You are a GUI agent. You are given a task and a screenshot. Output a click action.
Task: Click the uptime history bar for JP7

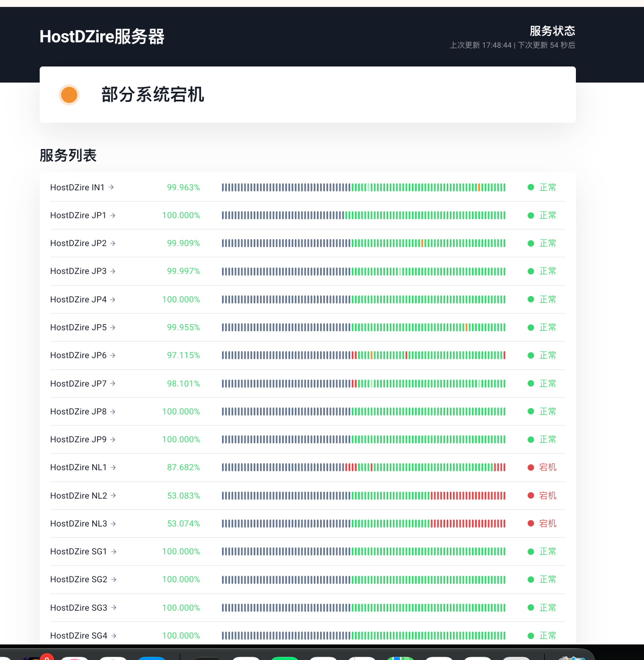pos(364,383)
